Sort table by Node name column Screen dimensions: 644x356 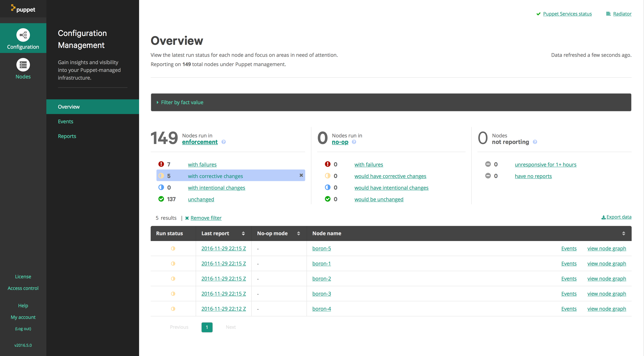pyautogui.click(x=623, y=233)
